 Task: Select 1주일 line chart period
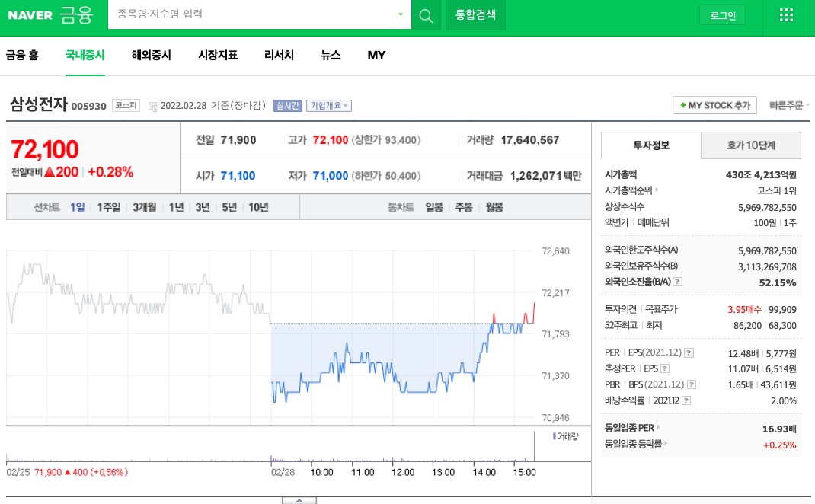coord(109,207)
